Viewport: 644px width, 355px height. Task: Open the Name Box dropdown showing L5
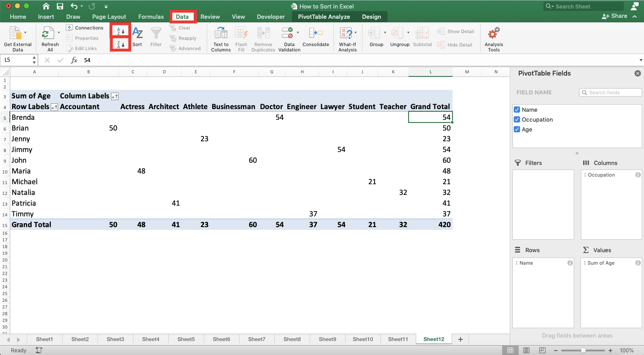pos(34,60)
